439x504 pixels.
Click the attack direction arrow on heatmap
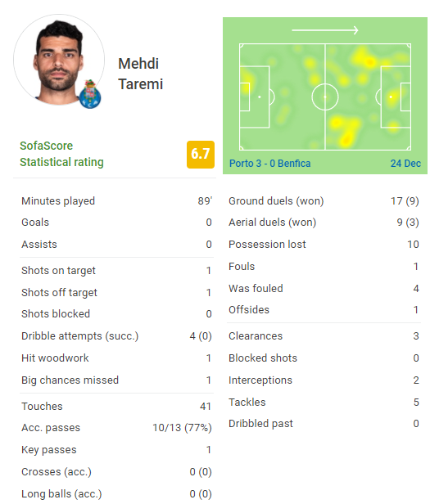coord(325,30)
